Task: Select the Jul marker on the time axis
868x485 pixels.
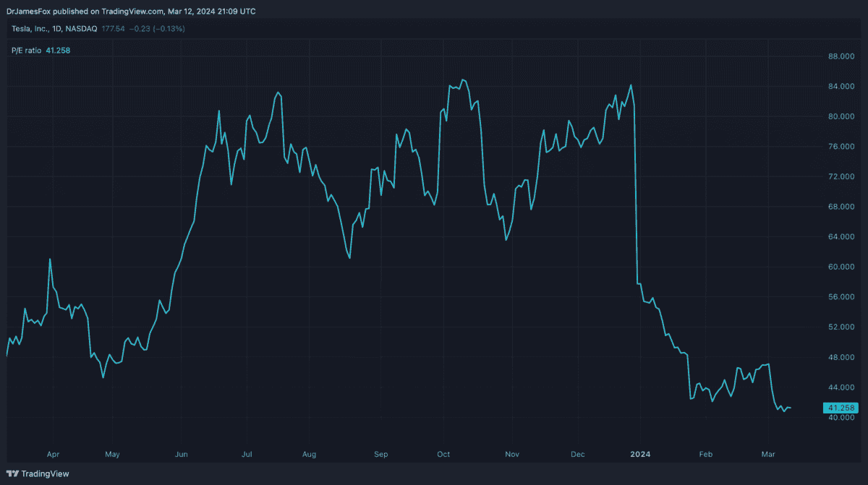Action: tap(247, 455)
